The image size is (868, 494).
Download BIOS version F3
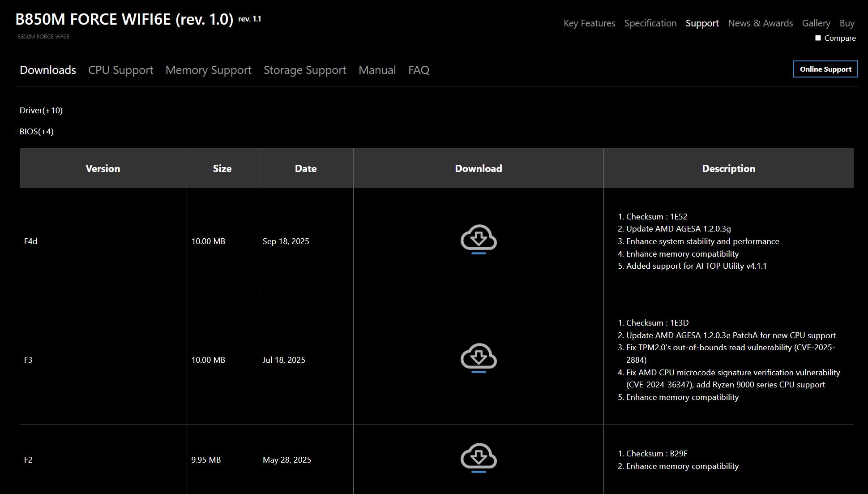(x=479, y=358)
